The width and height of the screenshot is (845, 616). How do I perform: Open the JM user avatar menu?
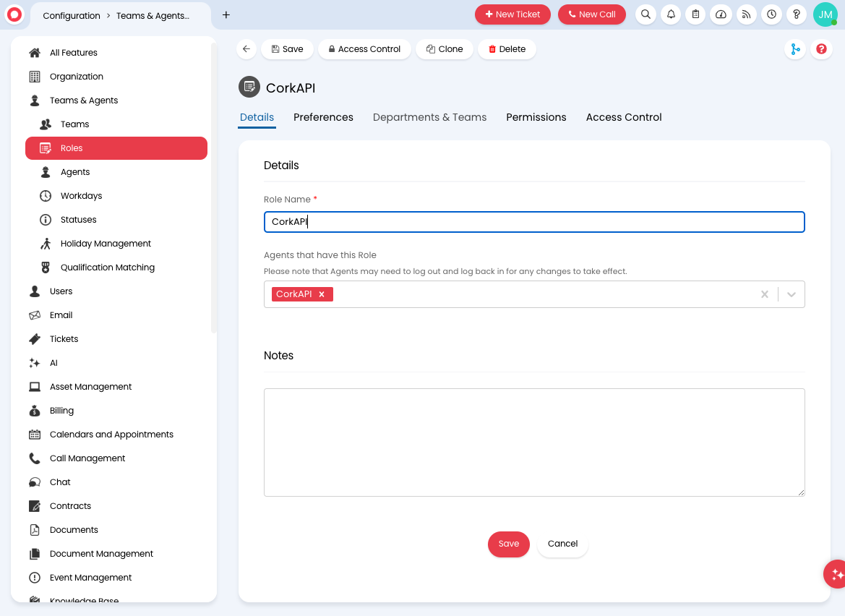coord(825,14)
